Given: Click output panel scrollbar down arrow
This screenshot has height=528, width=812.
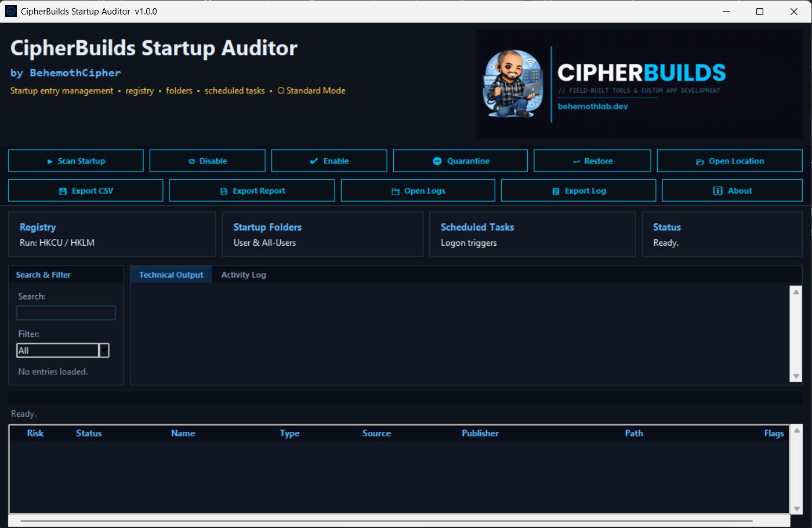Looking at the screenshot, I should point(796,376).
